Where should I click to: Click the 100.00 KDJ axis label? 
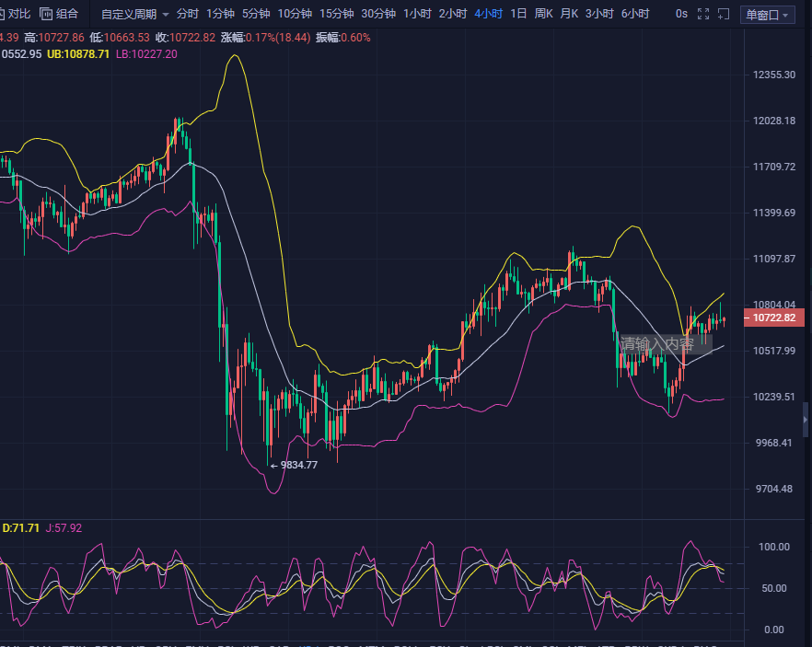pyautogui.click(x=774, y=547)
